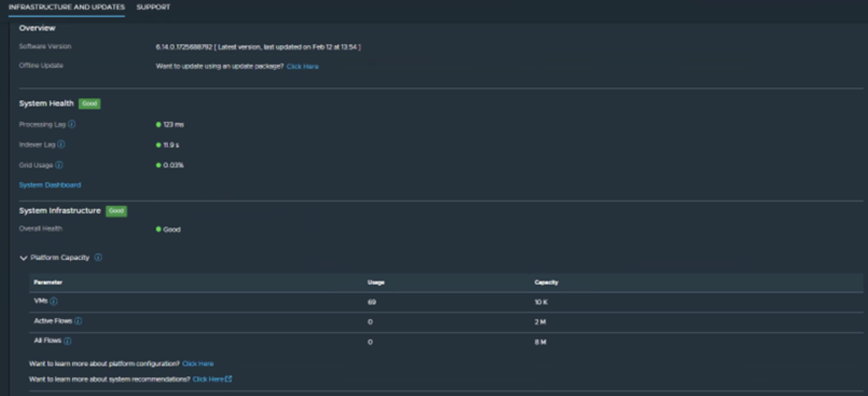Click Here link for offline update package
Screen dimensions: 868x396
(302, 66)
